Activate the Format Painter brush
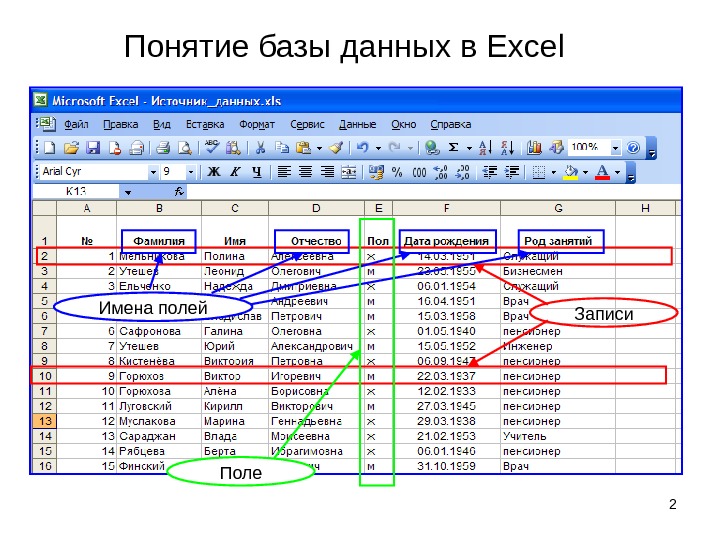The image size is (720, 540). coord(337,148)
